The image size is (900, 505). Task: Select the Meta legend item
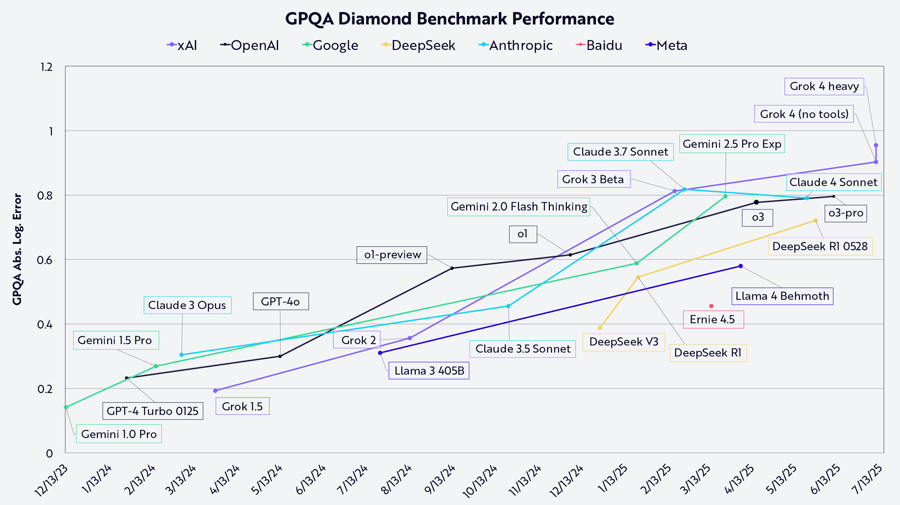[666, 45]
